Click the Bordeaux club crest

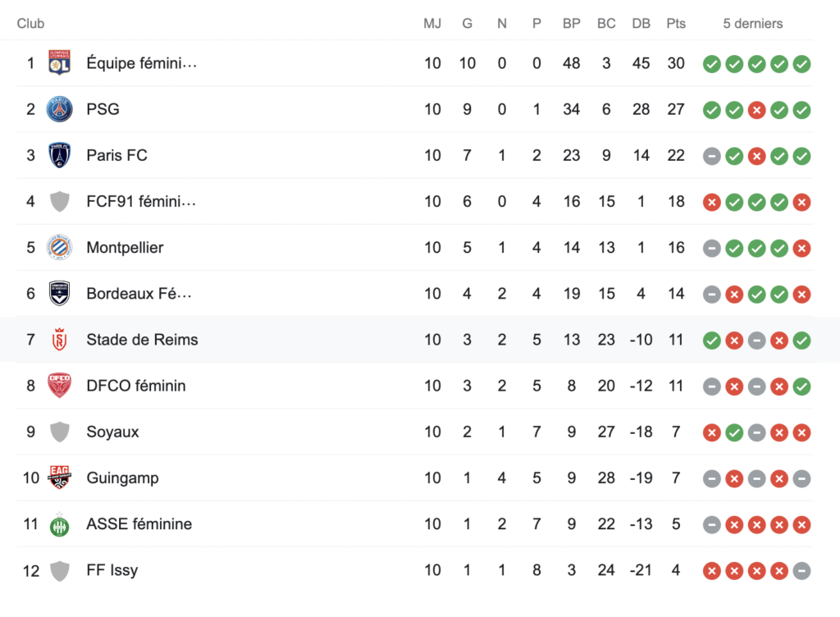[59, 294]
